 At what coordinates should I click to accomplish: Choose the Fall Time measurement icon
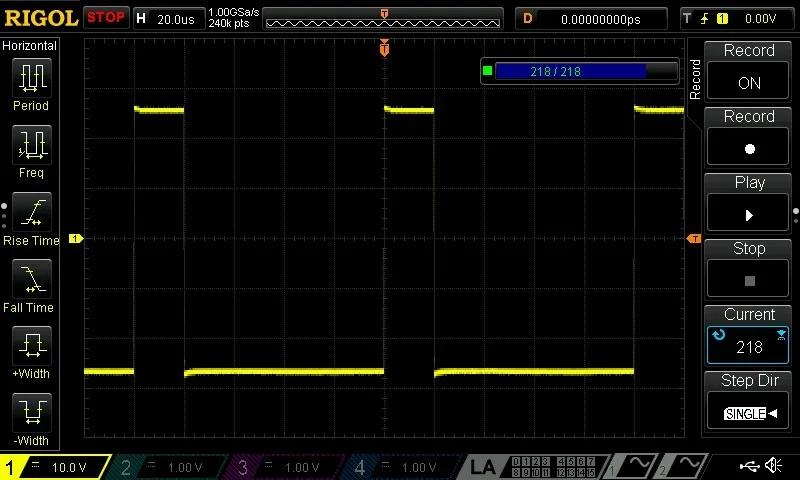(31, 280)
